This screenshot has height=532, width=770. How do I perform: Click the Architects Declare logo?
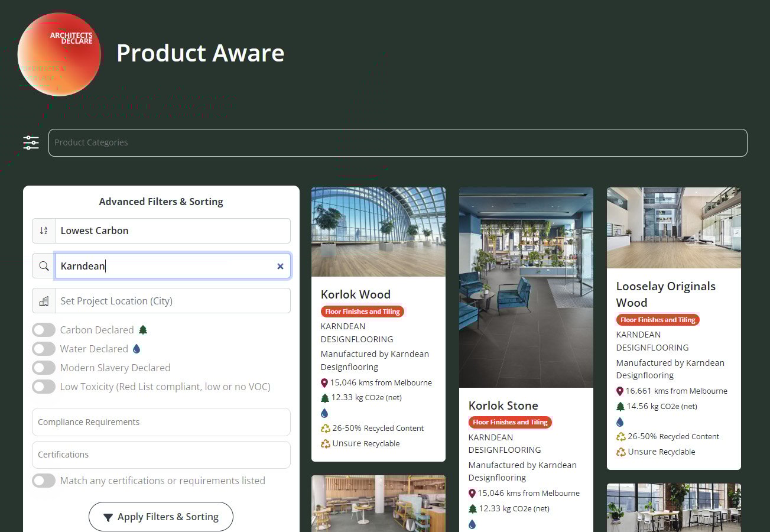tap(59, 54)
